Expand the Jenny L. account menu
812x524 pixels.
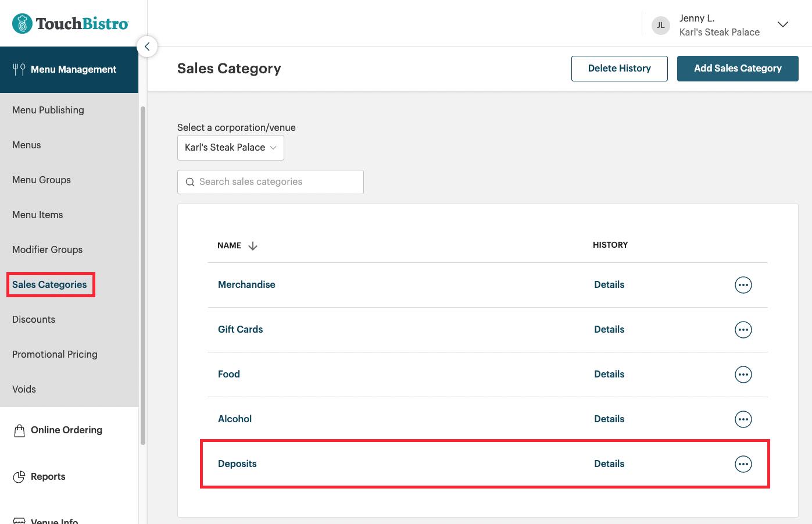click(782, 24)
